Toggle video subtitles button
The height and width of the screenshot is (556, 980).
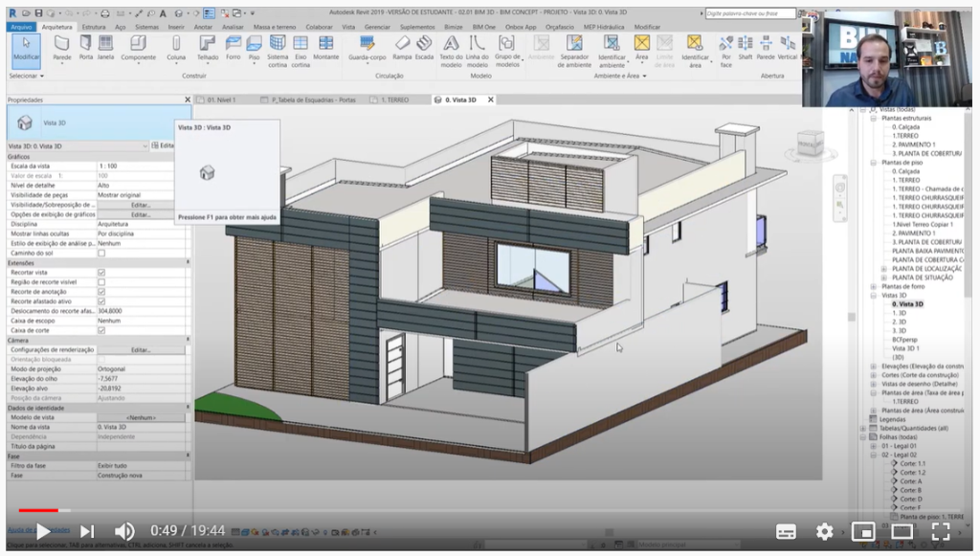click(786, 532)
